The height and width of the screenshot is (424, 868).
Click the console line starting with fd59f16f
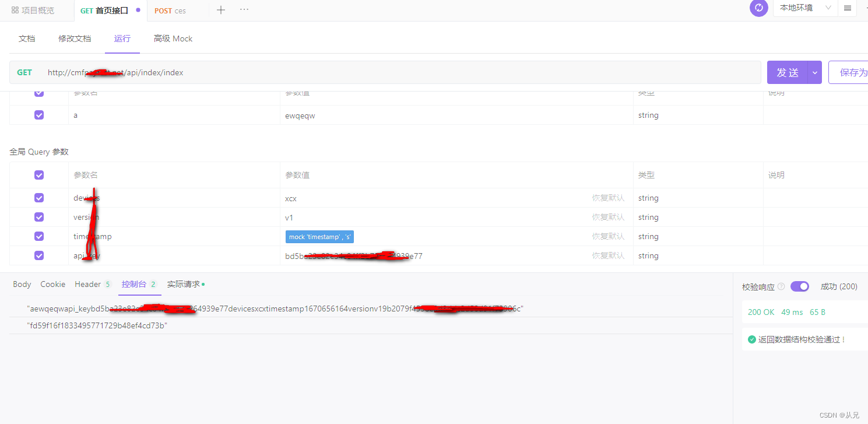tap(97, 325)
